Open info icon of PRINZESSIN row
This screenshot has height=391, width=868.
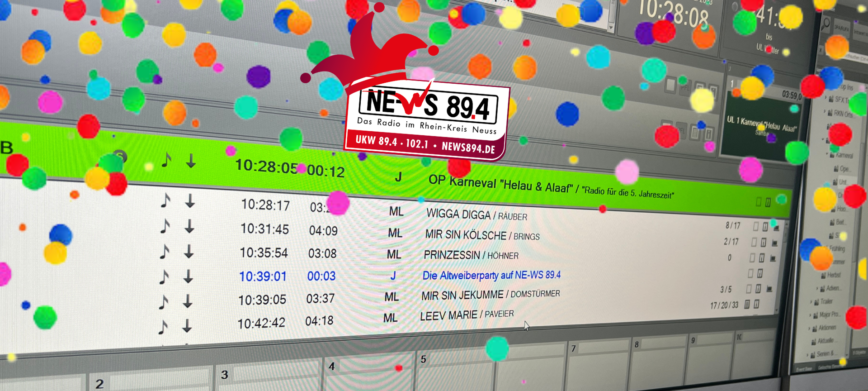(762, 258)
